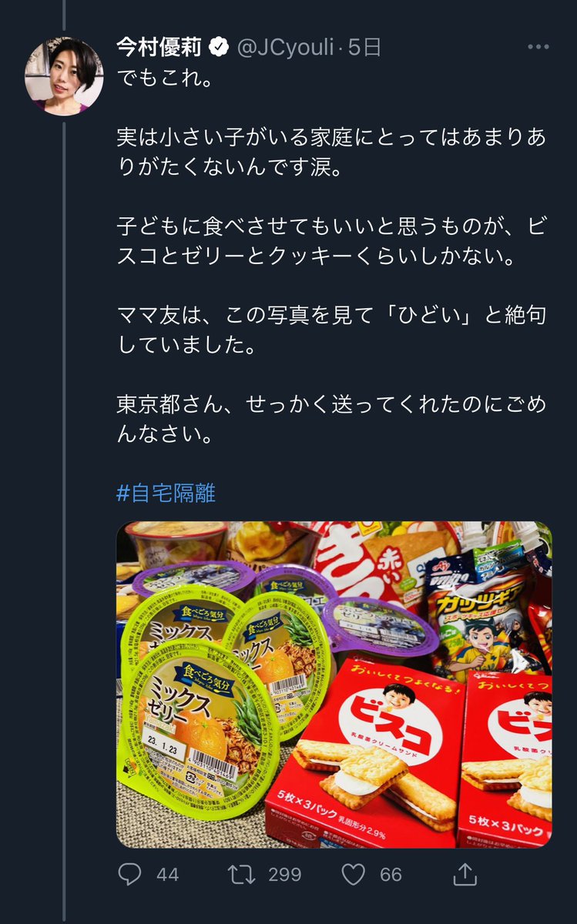Select the retweet count 299
This screenshot has height=924, width=577.
click(x=285, y=875)
